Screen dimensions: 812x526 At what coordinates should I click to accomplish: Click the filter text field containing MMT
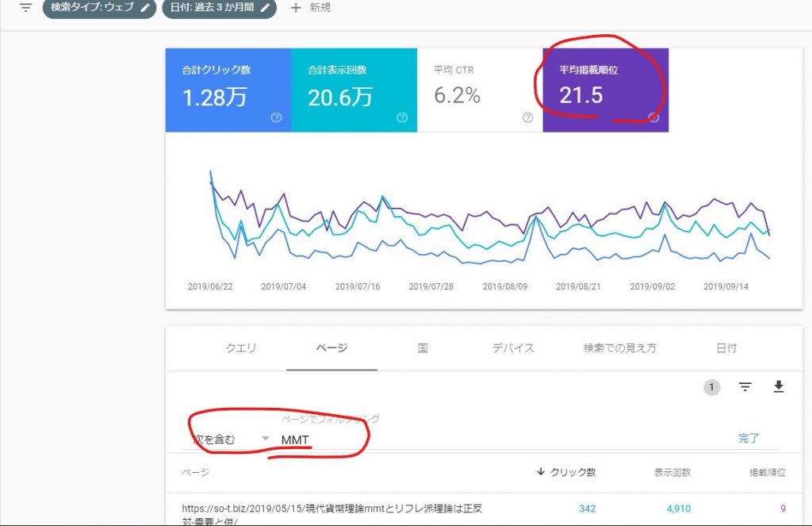point(502,440)
